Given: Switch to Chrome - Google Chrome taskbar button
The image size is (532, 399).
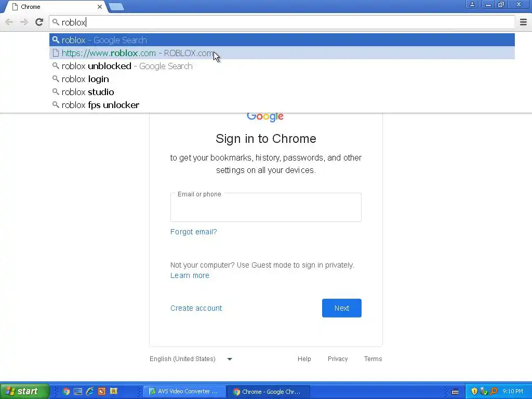Looking at the screenshot, I should pyautogui.click(x=268, y=392).
